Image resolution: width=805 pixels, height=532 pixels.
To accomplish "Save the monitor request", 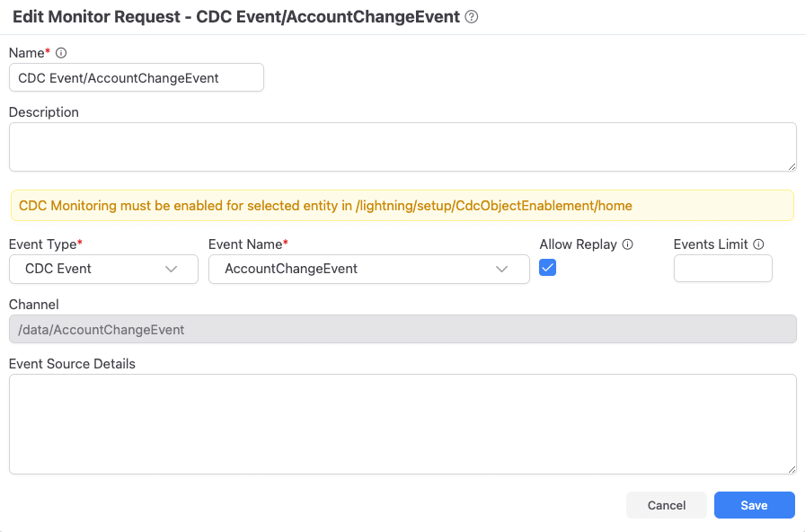I will pos(754,505).
